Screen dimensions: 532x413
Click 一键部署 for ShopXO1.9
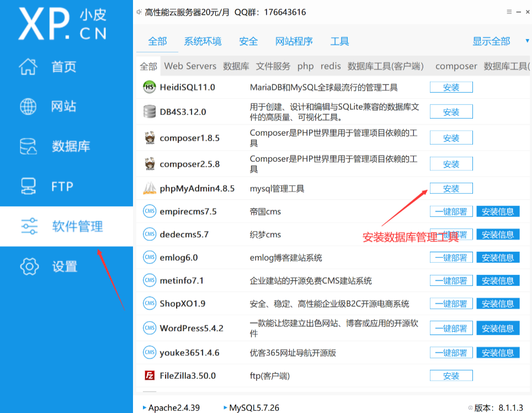451,304
